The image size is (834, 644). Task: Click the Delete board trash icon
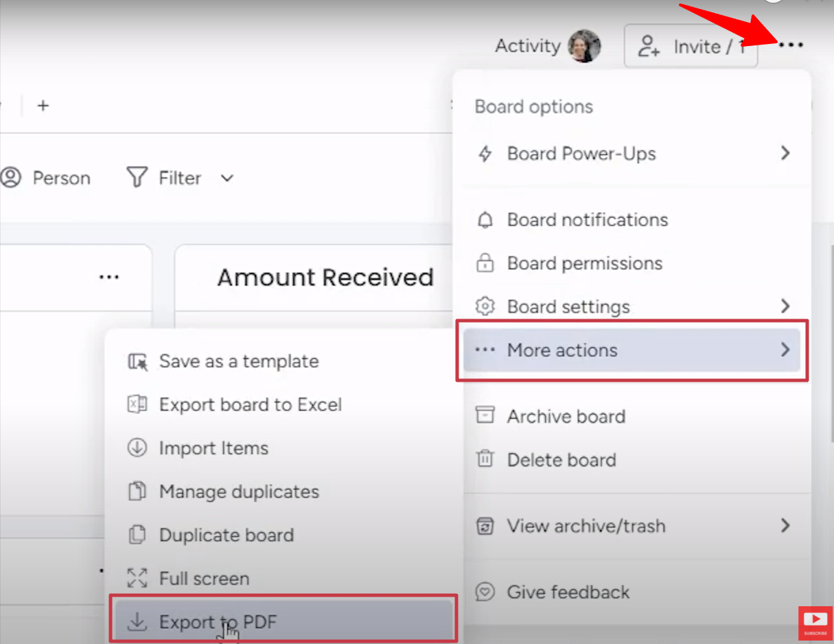tap(485, 459)
